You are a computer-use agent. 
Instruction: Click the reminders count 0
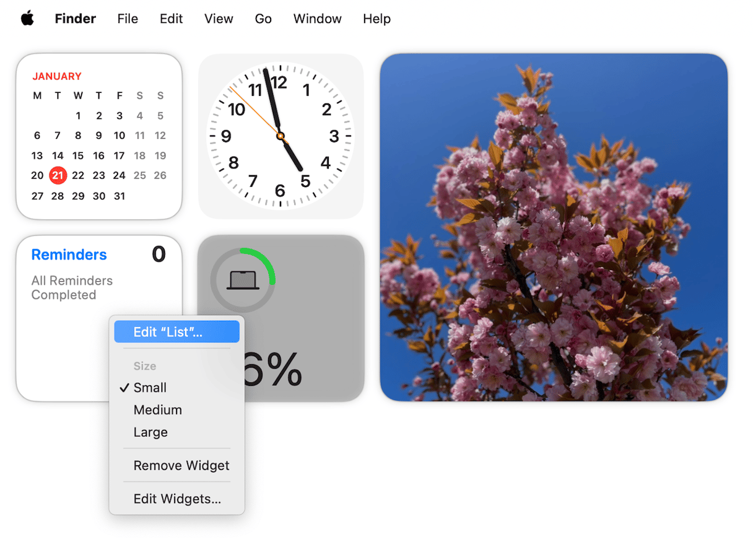click(159, 255)
